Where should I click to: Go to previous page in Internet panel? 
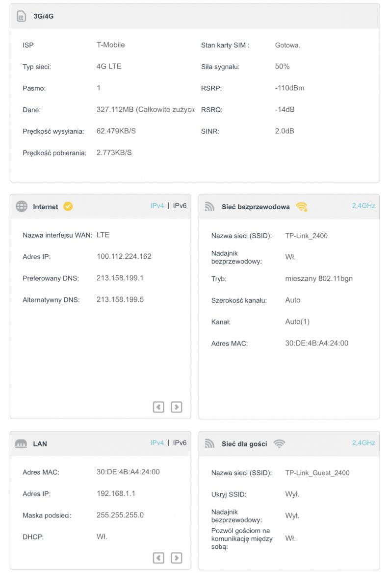point(158,407)
